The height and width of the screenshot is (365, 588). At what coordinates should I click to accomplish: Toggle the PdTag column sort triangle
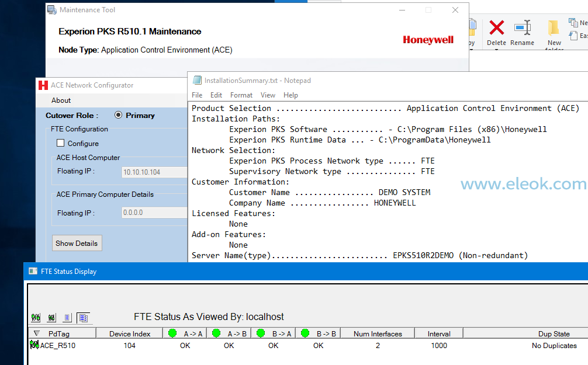point(37,333)
